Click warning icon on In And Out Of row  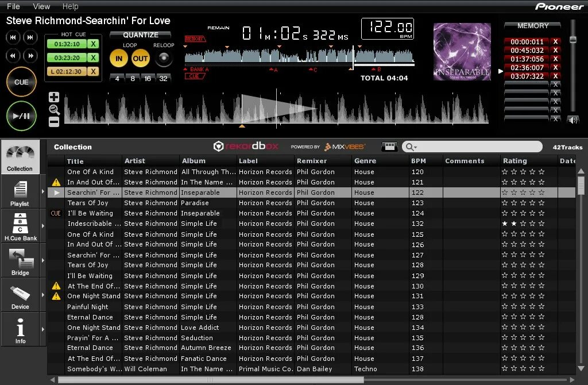56,182
